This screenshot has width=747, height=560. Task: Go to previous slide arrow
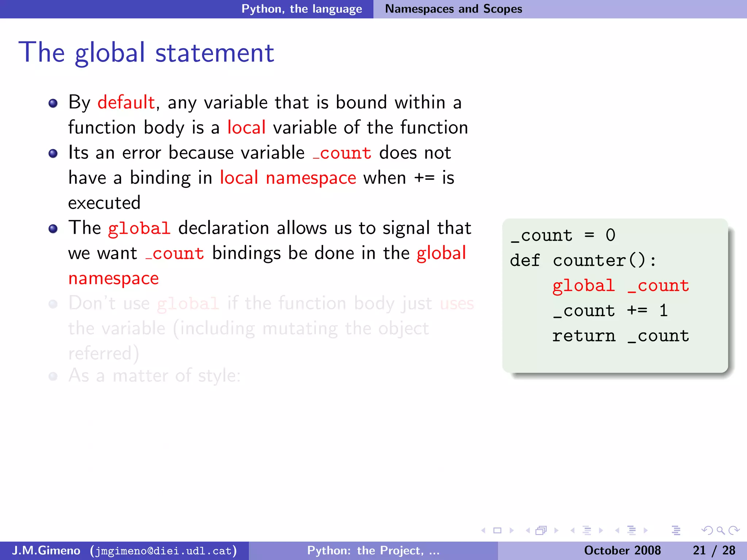(x=484, y=530)
